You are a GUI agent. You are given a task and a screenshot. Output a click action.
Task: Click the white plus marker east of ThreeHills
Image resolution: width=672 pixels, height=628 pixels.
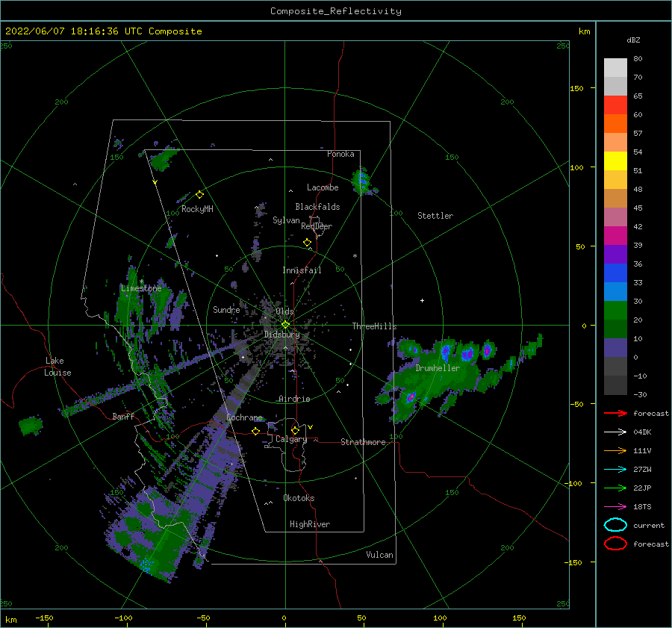click(422, 300)
